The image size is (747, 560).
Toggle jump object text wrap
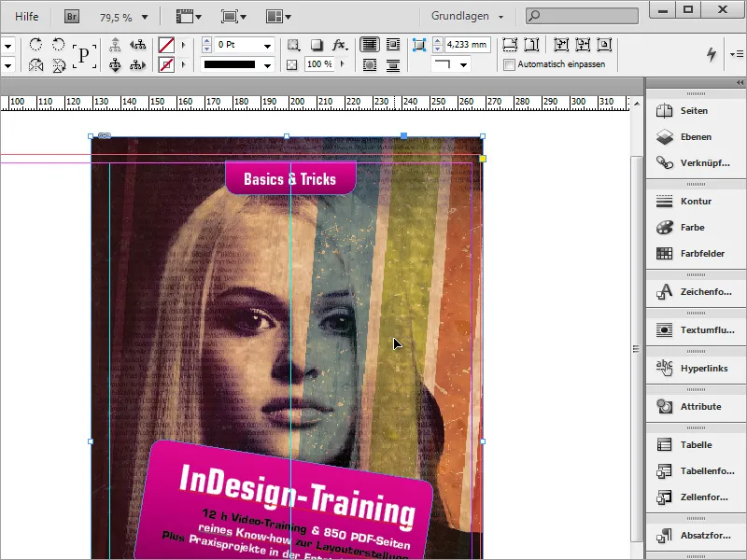click(393, 64)
